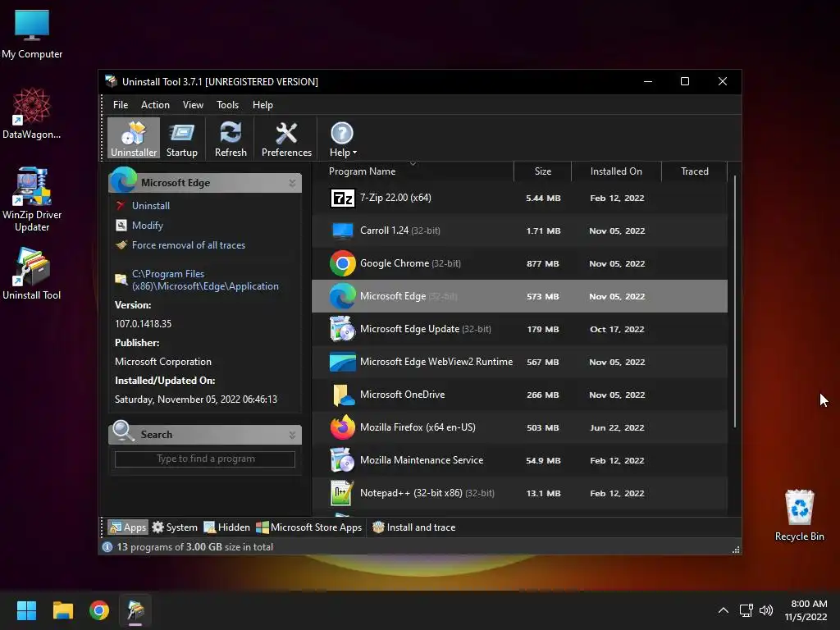Screen dimensions: 840x630
Task: Switch to the Apps tab
Action: click(127, 527)
